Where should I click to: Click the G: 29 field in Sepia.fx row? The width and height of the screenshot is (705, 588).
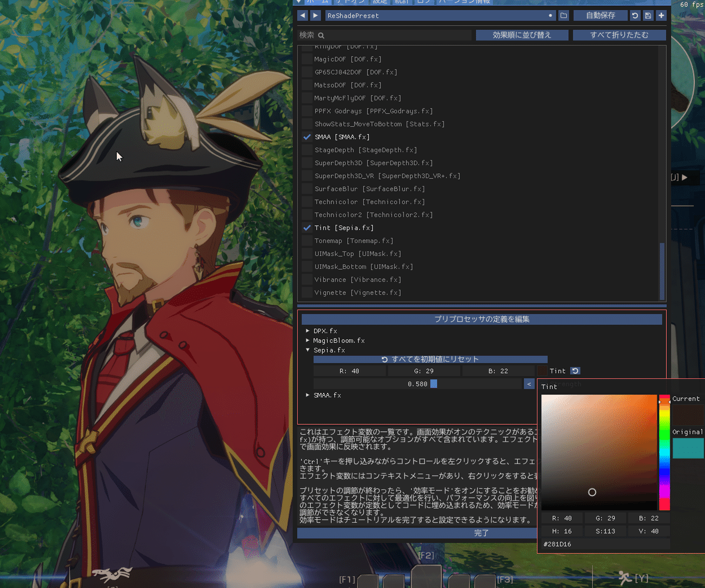click(x=424, y=371)
